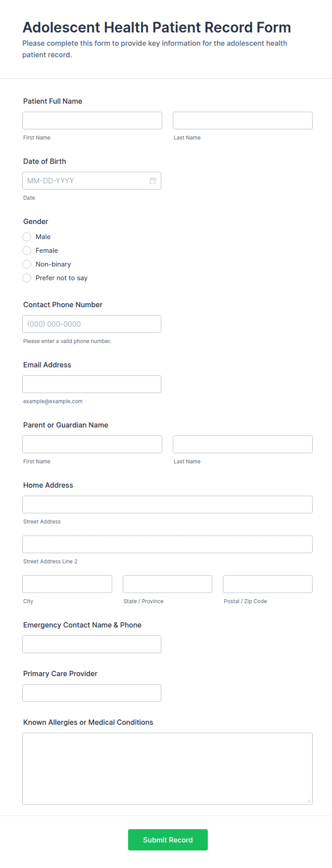Focus the patient Last Name field
The height and width of the screenshot is (868, 332).
(243, 121)
